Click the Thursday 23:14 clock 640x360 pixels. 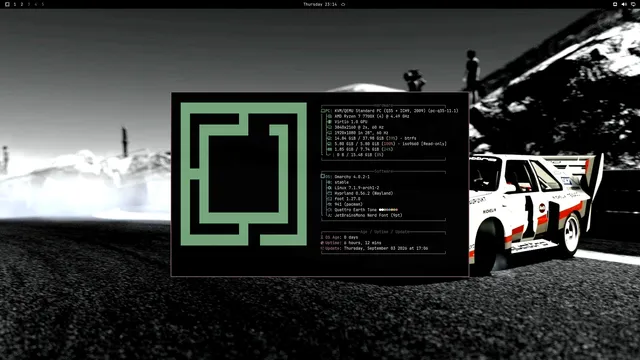click(320, 4)
